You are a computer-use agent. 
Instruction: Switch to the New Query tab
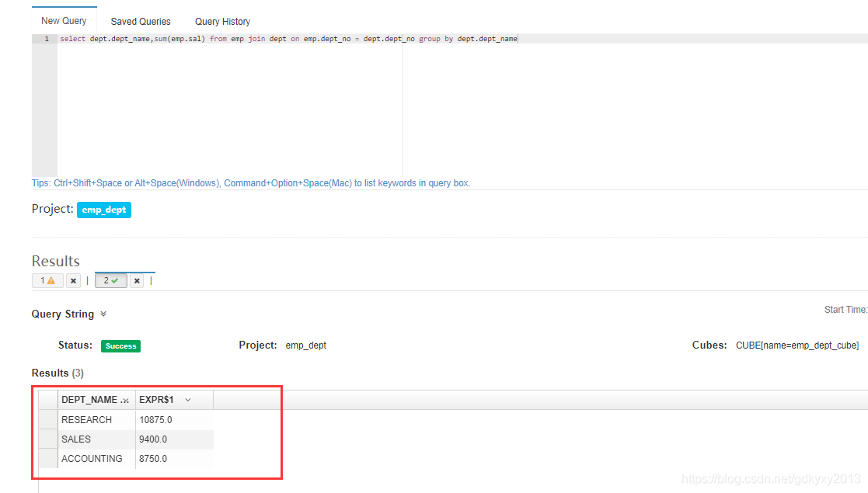click(64, 20)
